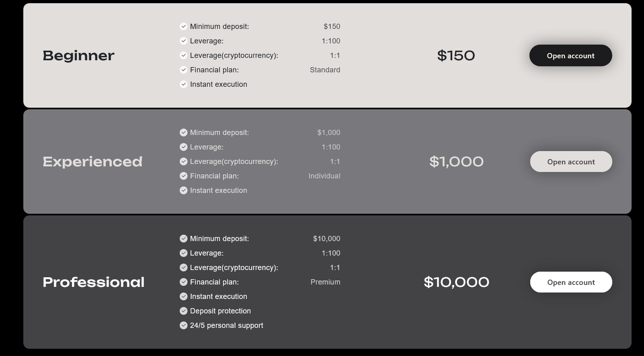Click the checkmark beside Professional's Leverage row
Screen dimensions: 644x356
tap(183, 253)
